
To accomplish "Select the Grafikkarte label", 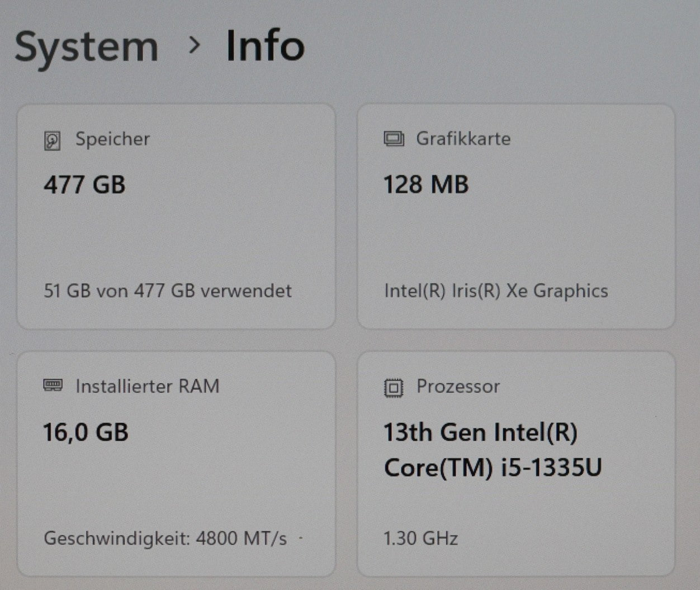I will click(x=463, y=139).
